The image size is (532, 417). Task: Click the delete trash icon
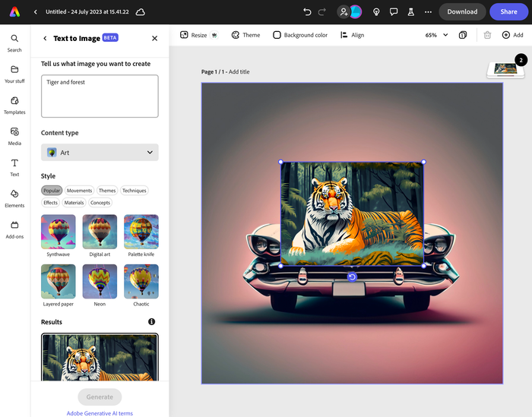(487, 35)
